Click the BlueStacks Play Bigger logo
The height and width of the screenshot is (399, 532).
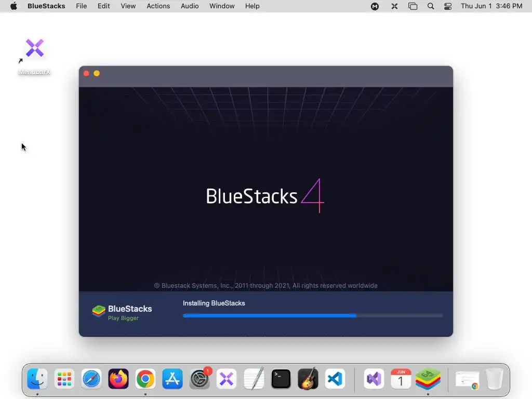(122, 312)
